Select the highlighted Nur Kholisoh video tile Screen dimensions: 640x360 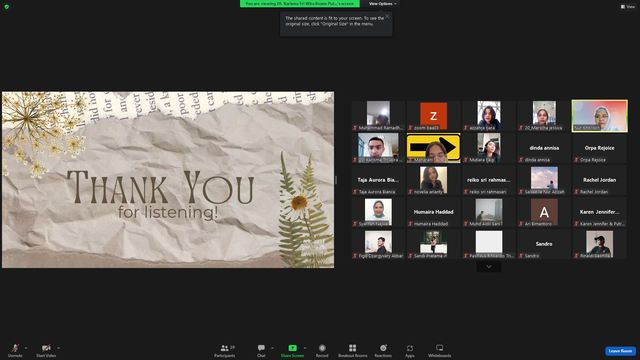click(599, 116)
